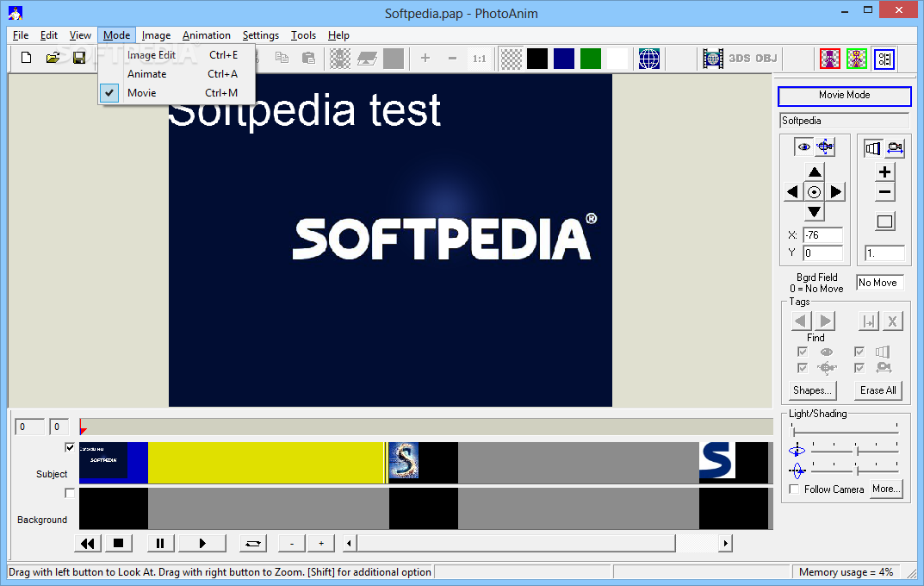Image resolution: width=924 pixels, height=586 pixels.
Task: Choose the white background color swatch
Action: click(617, 59)
